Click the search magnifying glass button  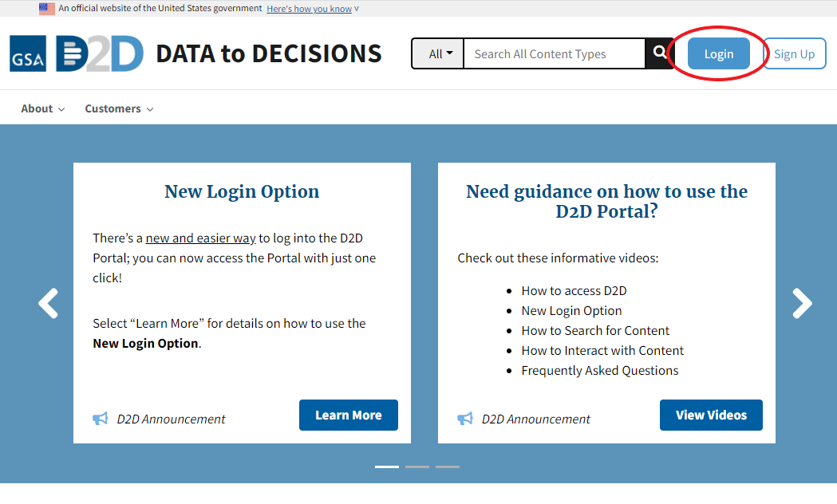tap(660, 53)
